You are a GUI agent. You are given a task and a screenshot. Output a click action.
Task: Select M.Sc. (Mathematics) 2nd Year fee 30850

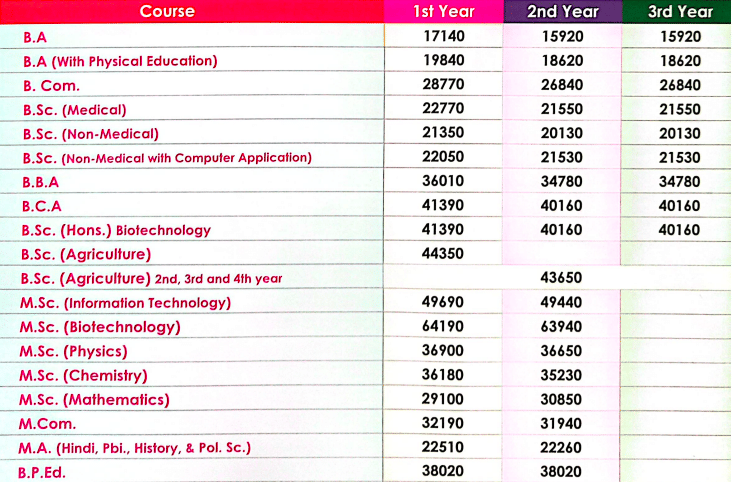point(561,399)
